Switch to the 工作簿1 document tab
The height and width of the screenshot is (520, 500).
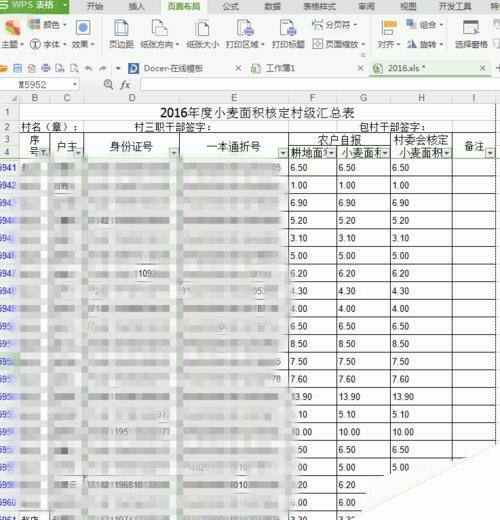click(x=280, y=68)
